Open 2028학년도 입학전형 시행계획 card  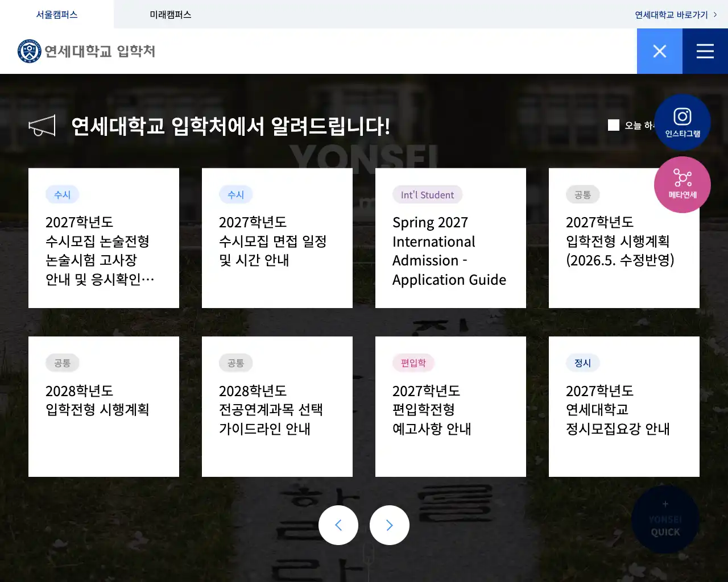pos(104,406)
